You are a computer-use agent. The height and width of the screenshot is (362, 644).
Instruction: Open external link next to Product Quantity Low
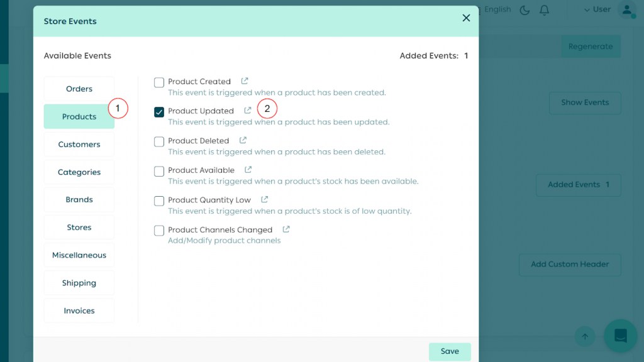click(x=265, y=200)
